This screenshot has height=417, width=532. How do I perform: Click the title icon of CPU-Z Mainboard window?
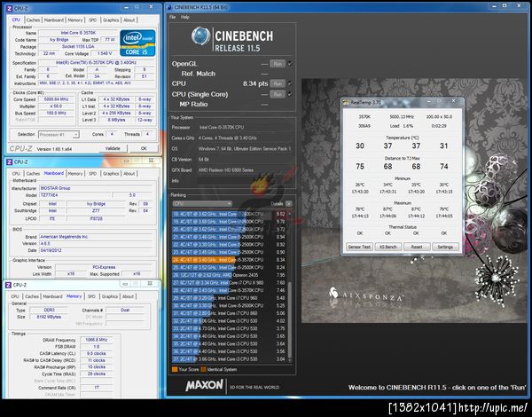pos(10,162)
